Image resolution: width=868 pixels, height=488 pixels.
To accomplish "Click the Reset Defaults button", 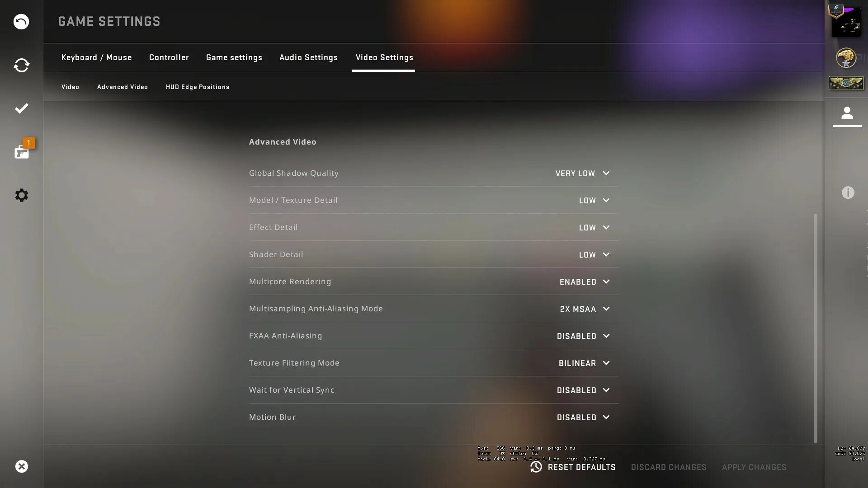I will point(572,467).
